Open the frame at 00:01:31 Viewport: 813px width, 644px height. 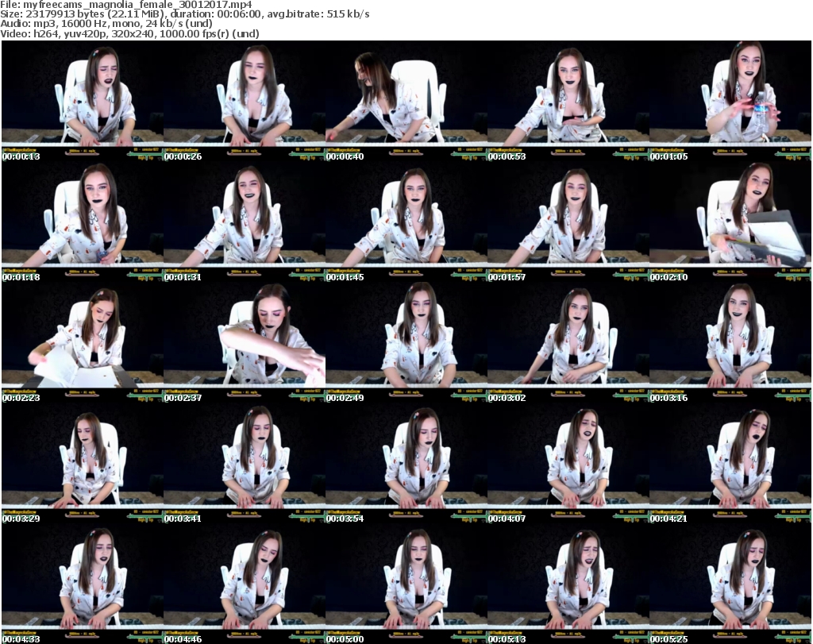click(245, 222)
